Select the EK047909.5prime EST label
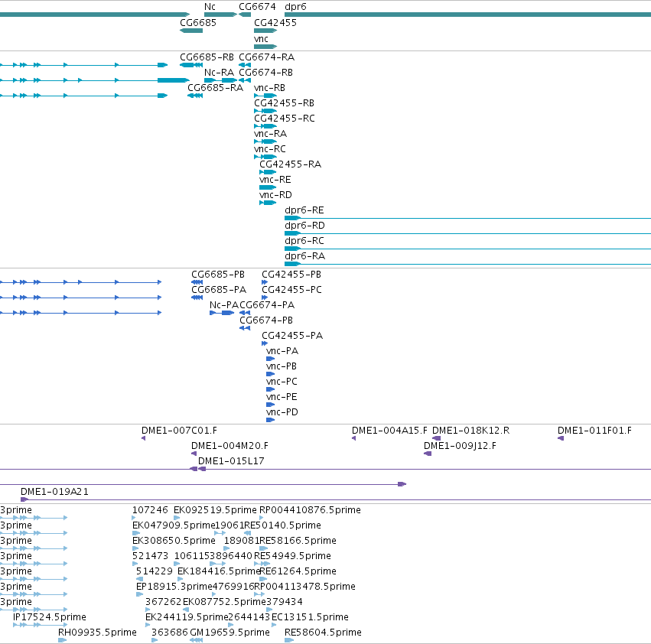 coord(174,525)
